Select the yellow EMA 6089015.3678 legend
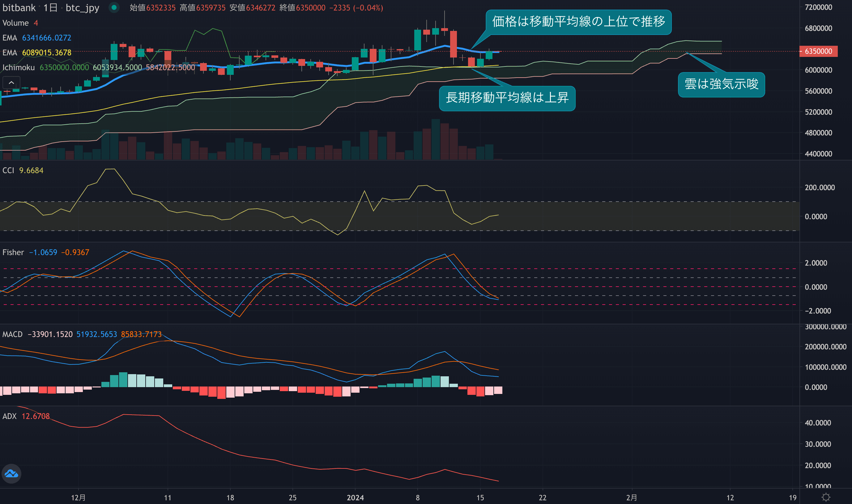Image resolution: width=852 pixels, height=504 pixels. tap(37, 53)
